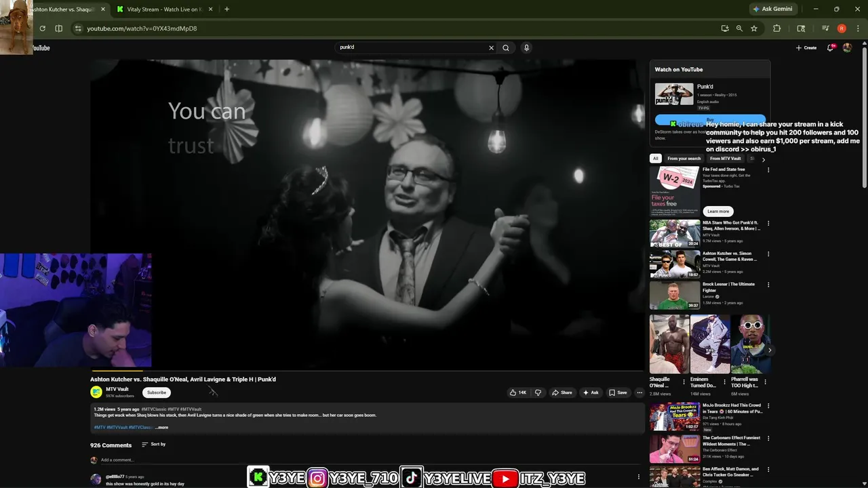Viewport: 868px width, 488px height.
Task: Open the Shaquille O'Neal short
Action: click(669, 344)
